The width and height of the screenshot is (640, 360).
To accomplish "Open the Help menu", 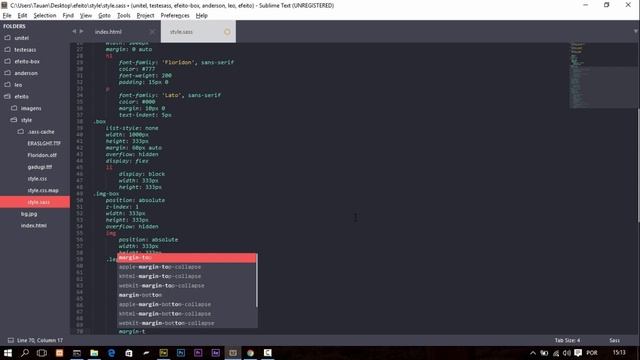I will pyautogui.click(x=202, y=16).
